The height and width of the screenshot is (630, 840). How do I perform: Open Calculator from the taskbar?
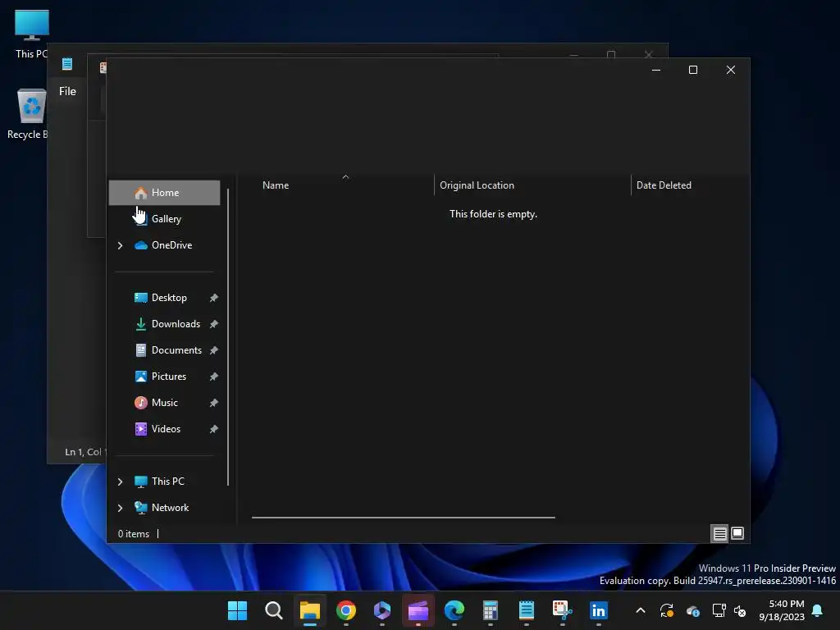pos(491,610)
